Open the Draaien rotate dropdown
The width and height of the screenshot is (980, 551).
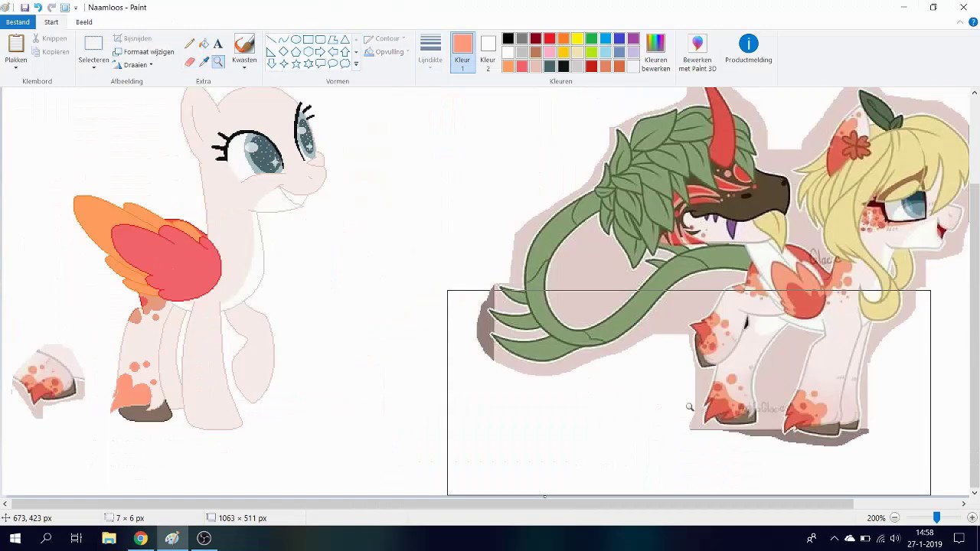(x=133, y=65)
